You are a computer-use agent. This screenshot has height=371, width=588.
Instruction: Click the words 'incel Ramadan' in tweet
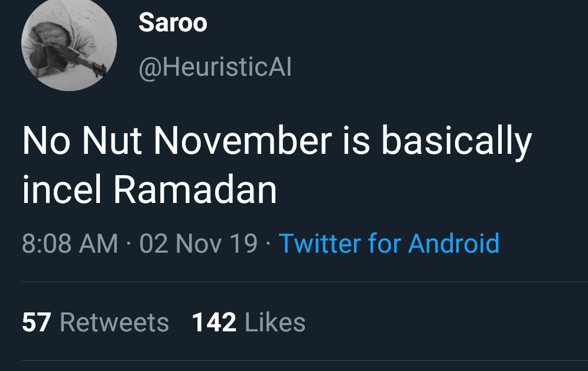pos(150,189)
